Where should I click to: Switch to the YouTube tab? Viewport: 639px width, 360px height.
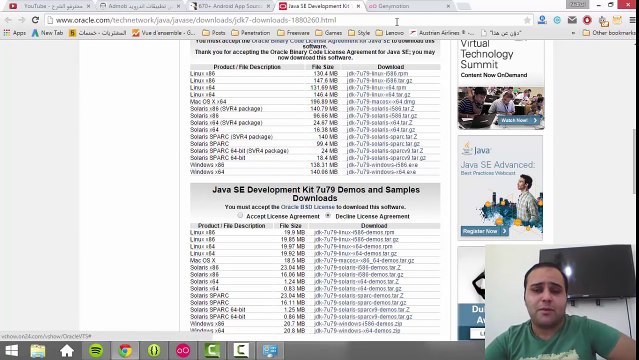49,6
